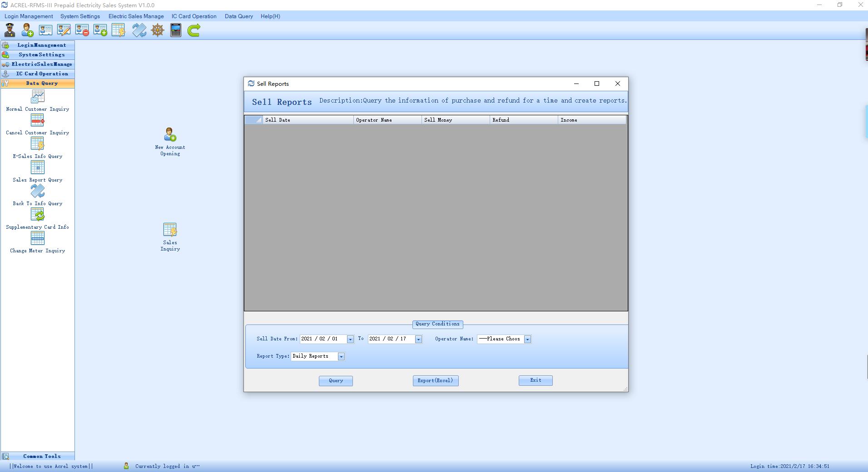
Task: Expand the Sell Date From date picker
Action: click(350, 339)
